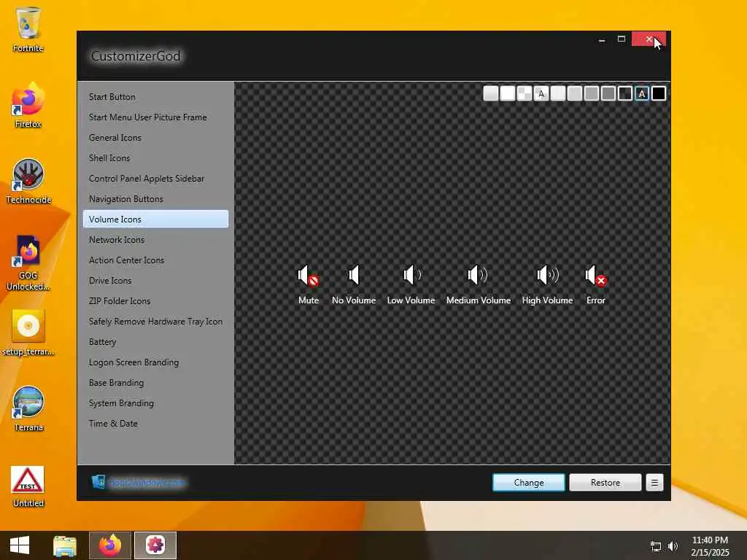This screenshot has height=560, width=747.
Task: Select the Untitled desktop icon
Action: (28, 486)
